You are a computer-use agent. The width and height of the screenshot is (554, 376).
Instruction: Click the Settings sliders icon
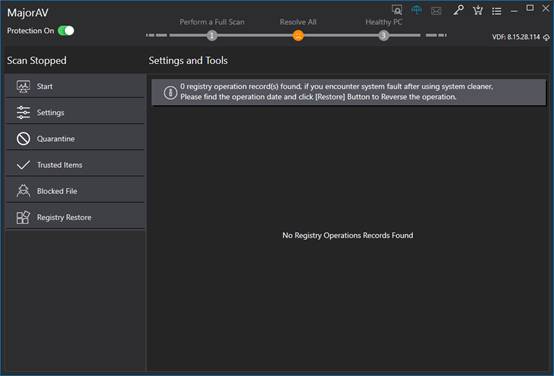click(23, 112)
